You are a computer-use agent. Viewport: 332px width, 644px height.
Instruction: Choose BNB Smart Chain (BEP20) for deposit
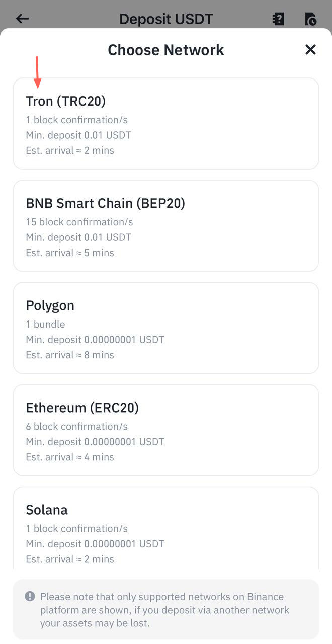coord(166,225)
